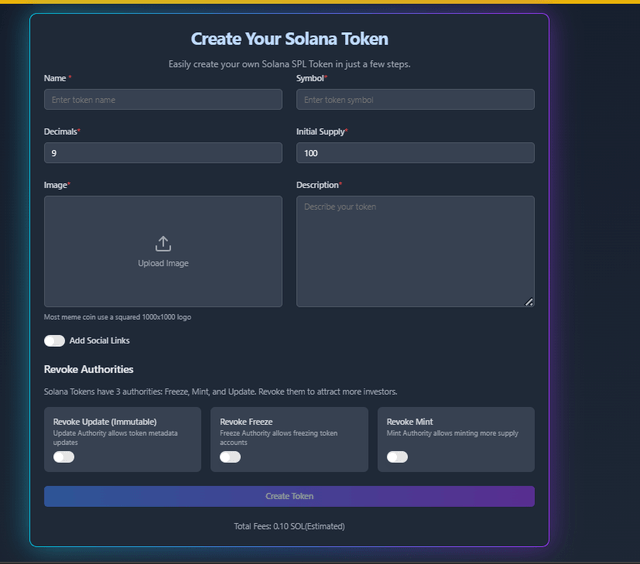Click the Total Fees: 0.10 SOL text
This screenshot has height=564, width=640.
(x=289, y=526)
